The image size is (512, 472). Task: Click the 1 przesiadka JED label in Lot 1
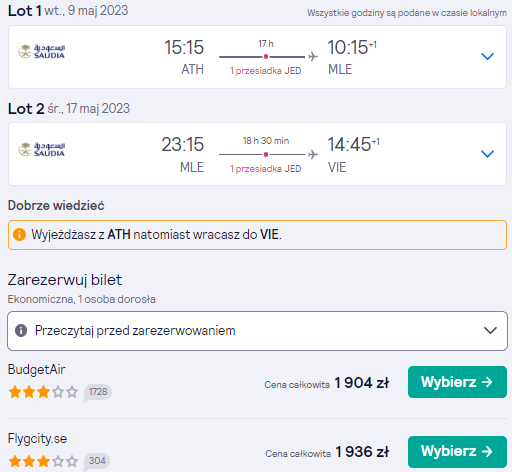click(266, 71)
